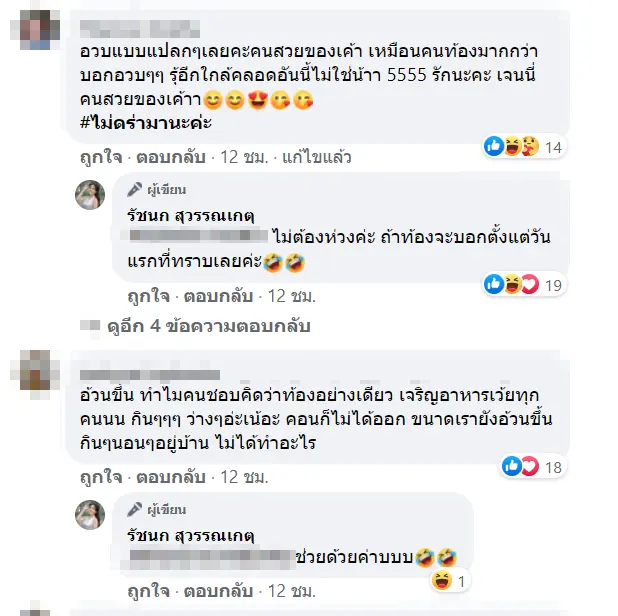Open blurred profile picture of the first commenter
Screen dimensions: 618x616
tap(35, 30)
